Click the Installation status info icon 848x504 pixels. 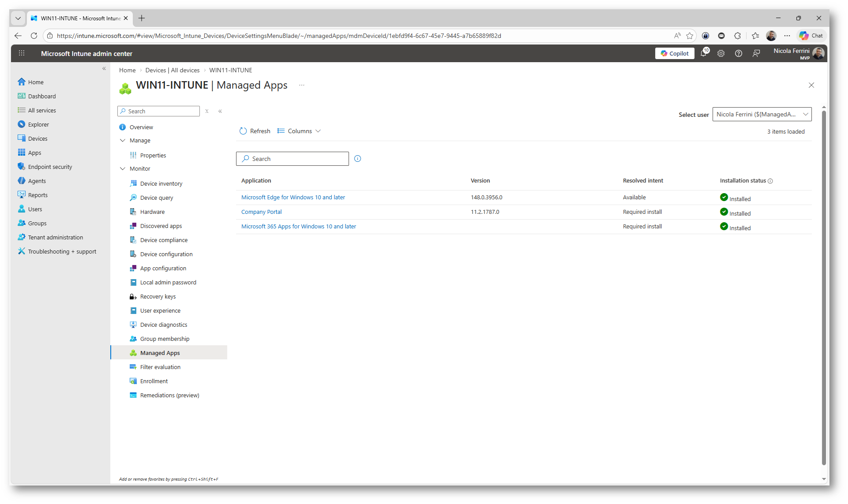click(x=770, y=181)
